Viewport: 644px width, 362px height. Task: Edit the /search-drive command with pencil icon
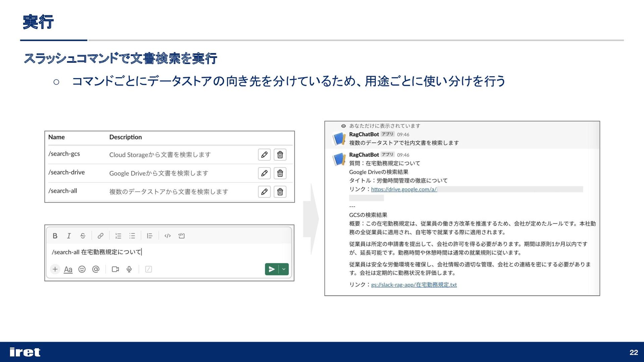click(x=264, y=173)
